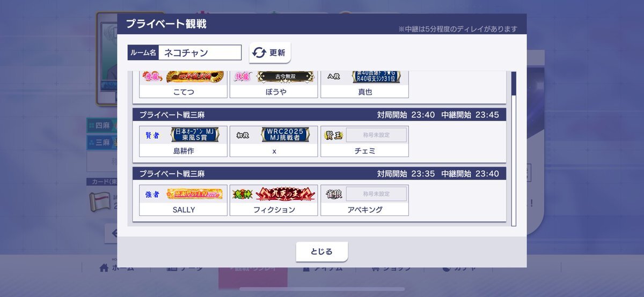
Task: Select player チェミ card
Action: 364,142
